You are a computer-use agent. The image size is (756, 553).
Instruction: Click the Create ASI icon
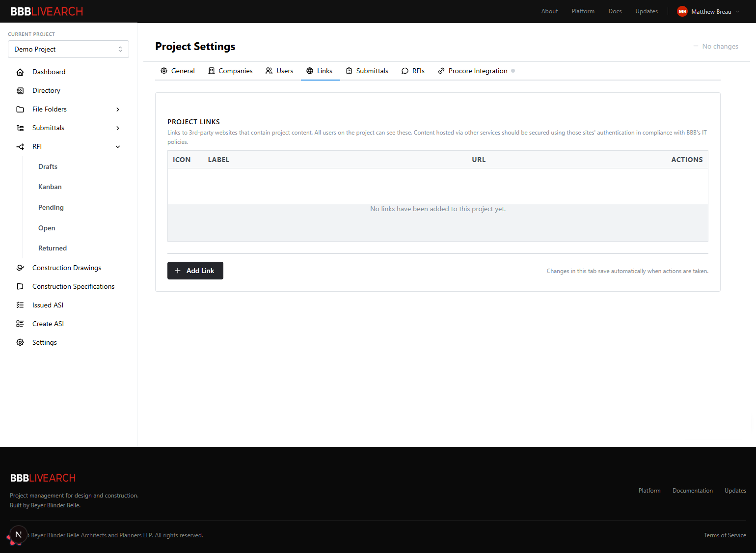point(20,324)
